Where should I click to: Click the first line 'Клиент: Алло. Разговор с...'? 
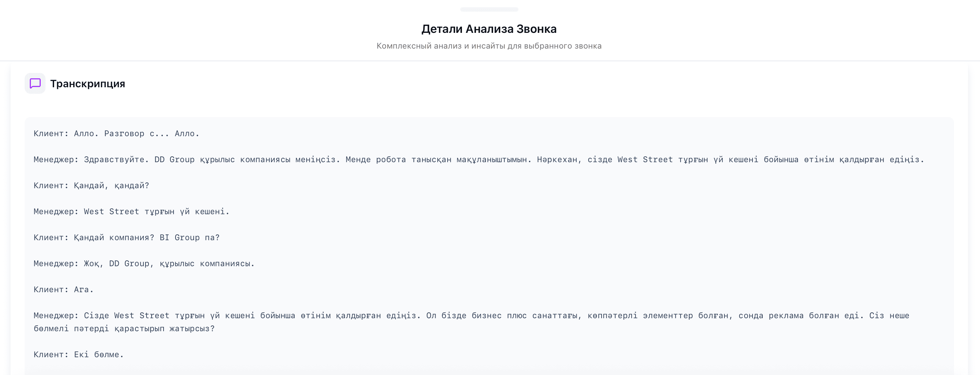coord(116,133)
